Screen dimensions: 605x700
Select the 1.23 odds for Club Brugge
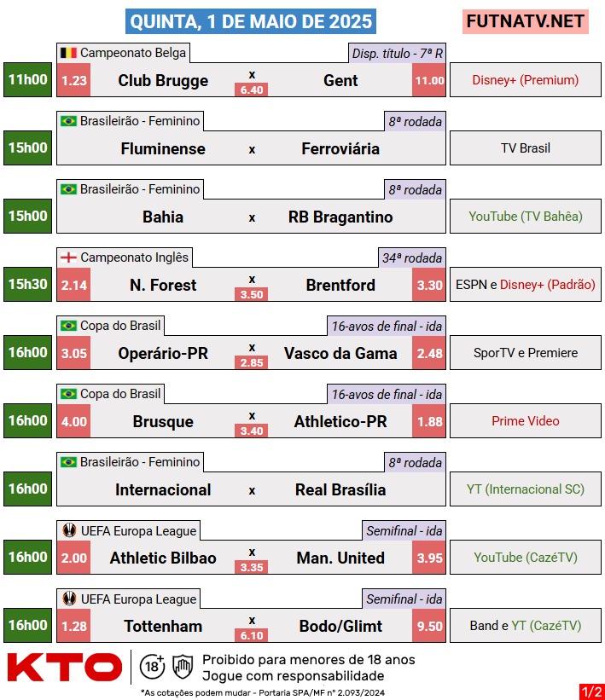point(73,80)
